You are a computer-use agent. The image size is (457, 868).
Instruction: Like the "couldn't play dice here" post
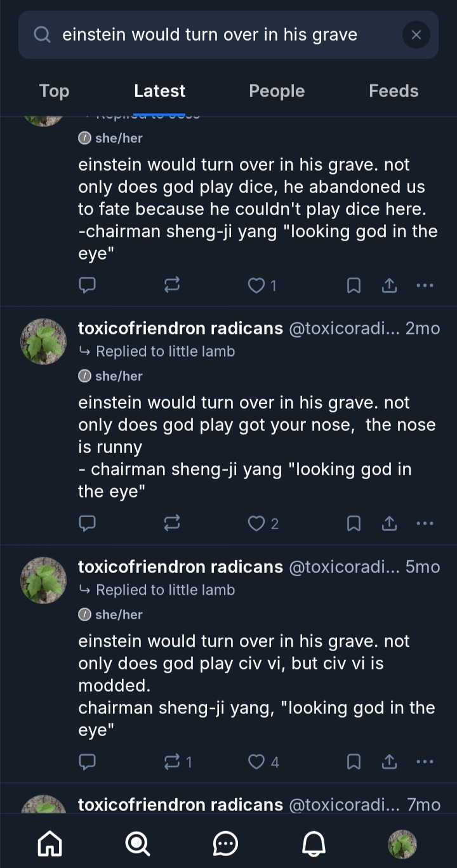pyautogui.click(x=256, y=286)
